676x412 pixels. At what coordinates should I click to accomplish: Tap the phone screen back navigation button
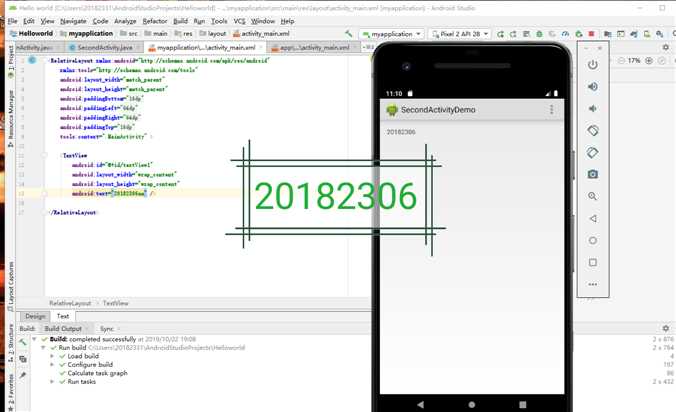tap(420, 405)
